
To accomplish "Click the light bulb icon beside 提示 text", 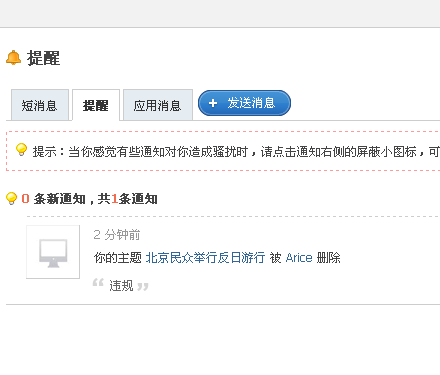I will click(x=21, y=150).
